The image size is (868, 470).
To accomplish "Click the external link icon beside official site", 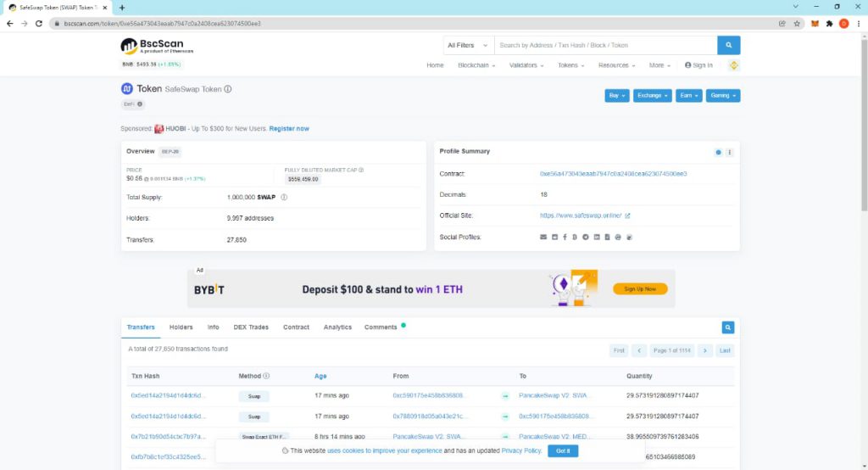I will [x=627, y=215].
